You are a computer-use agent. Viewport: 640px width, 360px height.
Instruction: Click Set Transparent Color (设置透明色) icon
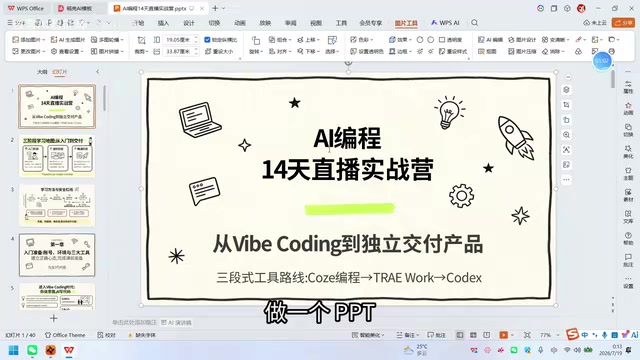[x=353, y=51]
